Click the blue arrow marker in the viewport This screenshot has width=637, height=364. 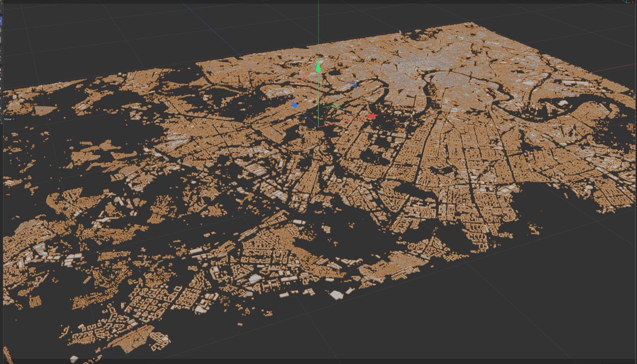[x=294, y=105]
